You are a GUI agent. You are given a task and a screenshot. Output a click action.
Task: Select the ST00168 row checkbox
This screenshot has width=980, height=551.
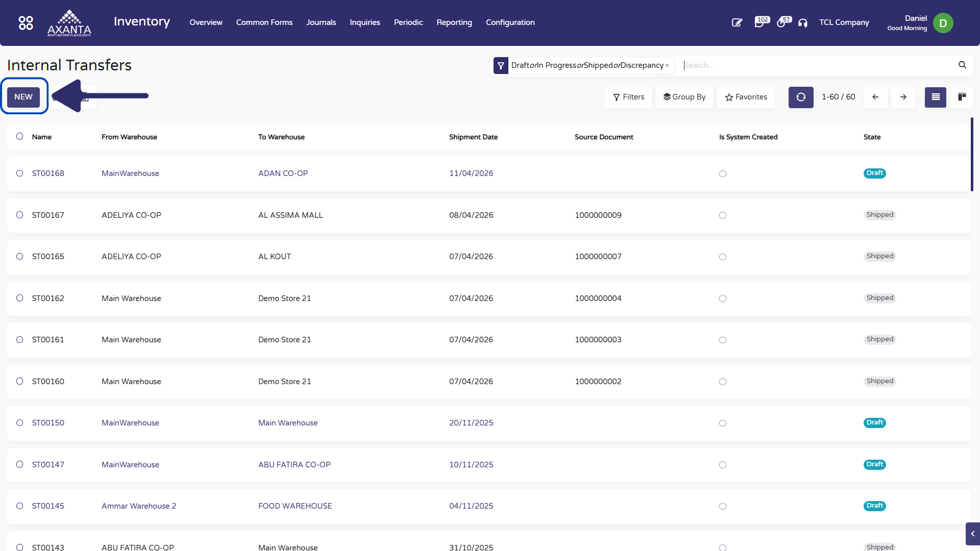point(19,173)
